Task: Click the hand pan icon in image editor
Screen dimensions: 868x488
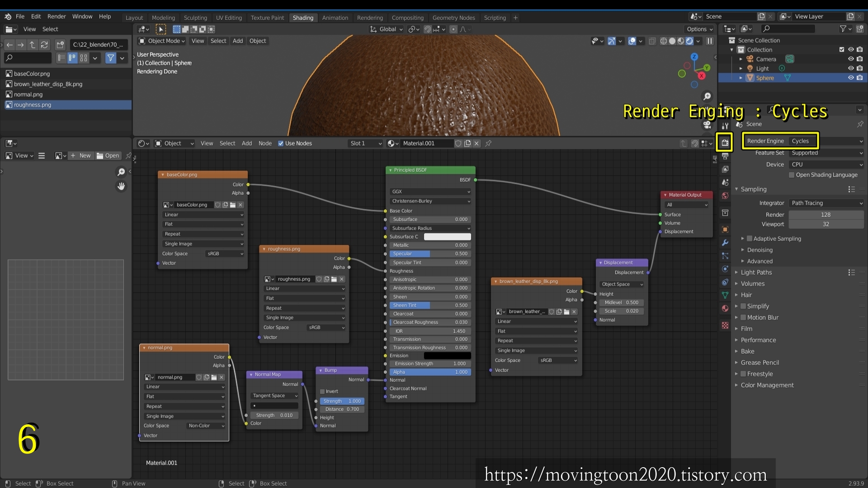Action: [x=121, y=186]
